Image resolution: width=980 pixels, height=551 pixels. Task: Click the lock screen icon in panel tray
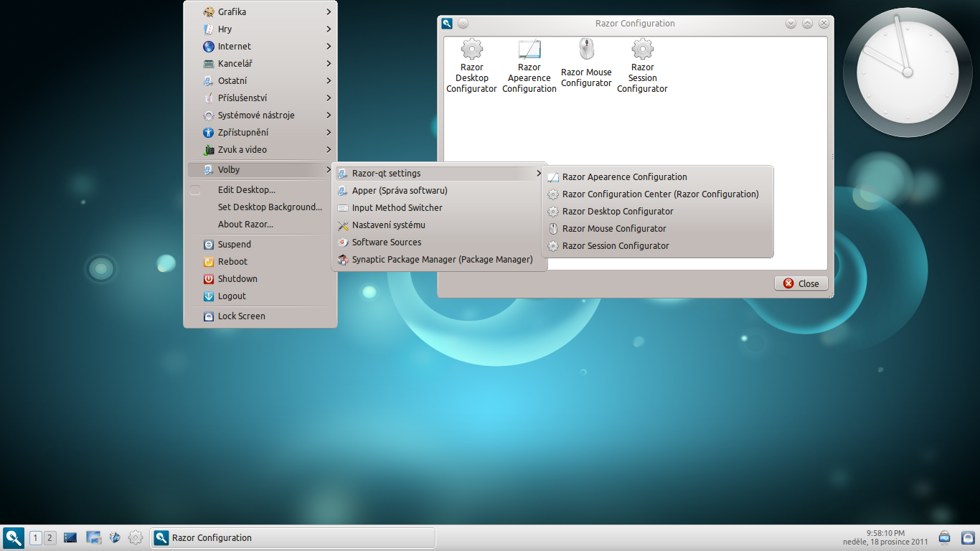(x=967, y=537)
